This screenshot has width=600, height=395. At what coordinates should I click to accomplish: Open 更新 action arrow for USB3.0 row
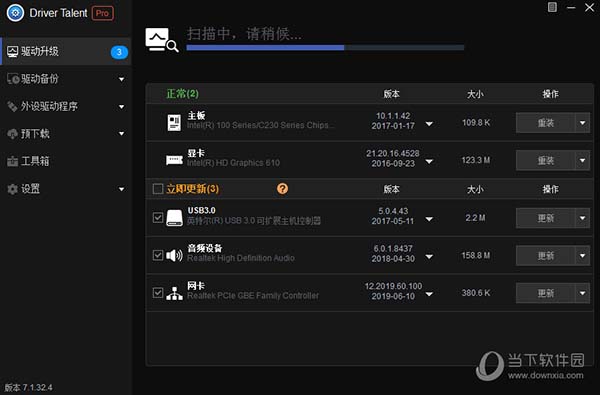click(x=582, y=218)
